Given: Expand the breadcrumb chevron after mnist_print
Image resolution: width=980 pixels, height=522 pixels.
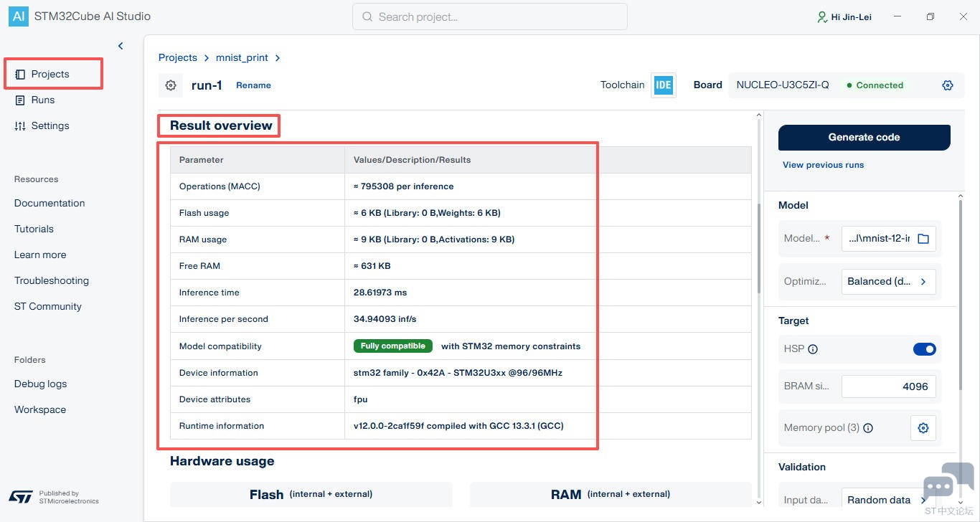Looking at the screenshot, I should [x=278, y=58].
